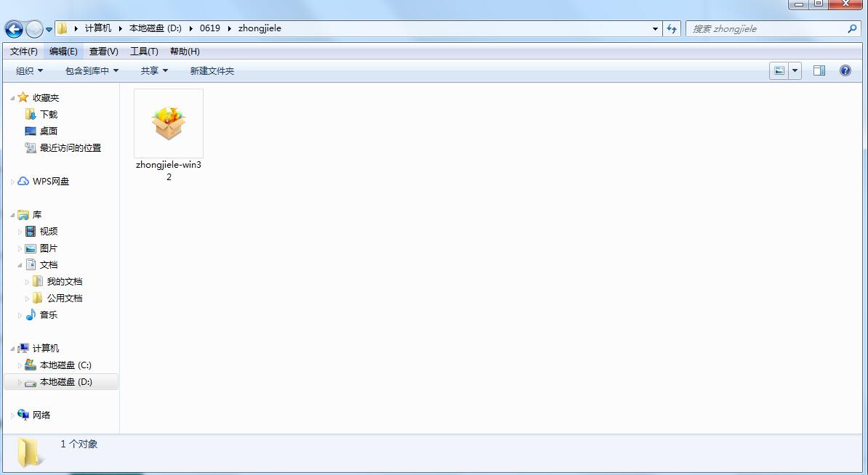The height and width of the screenshot is (475, 868).
Task: Toggle the preview pane icon
Action: click(819, 70)
